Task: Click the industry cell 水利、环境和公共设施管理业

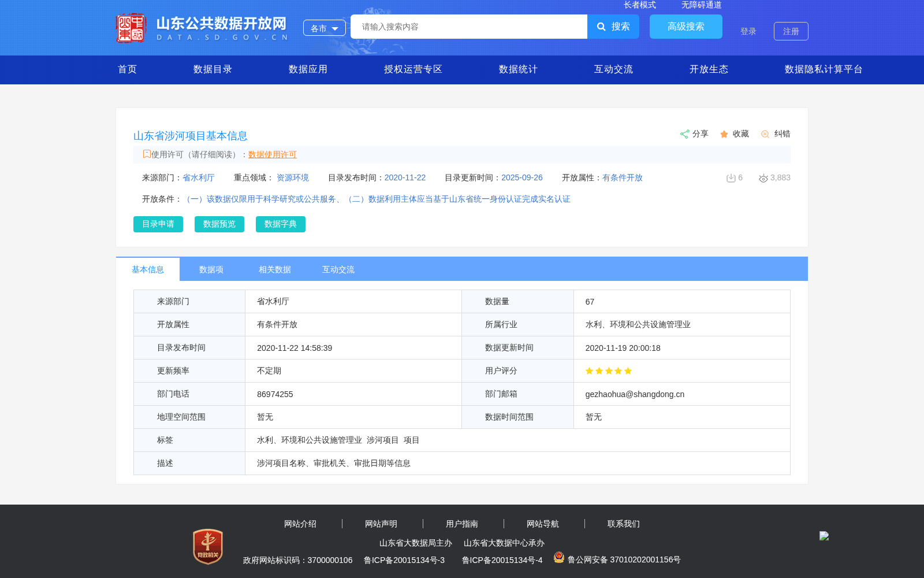Action: click(682, 325)
